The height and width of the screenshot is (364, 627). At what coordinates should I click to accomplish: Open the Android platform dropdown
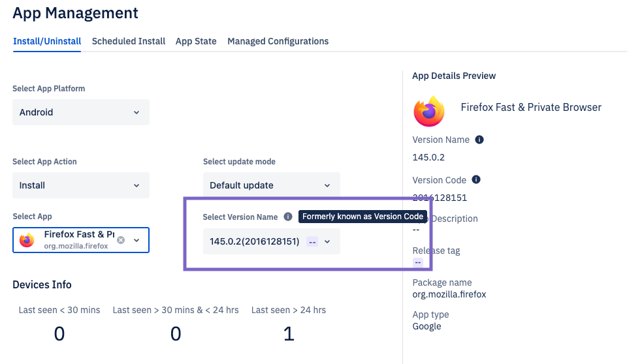(81, 112)
